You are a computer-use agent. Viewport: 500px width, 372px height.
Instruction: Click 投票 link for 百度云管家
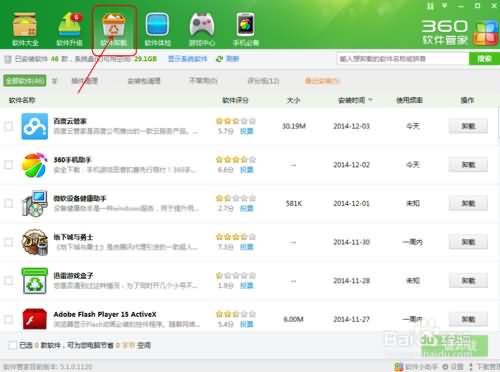247,131
